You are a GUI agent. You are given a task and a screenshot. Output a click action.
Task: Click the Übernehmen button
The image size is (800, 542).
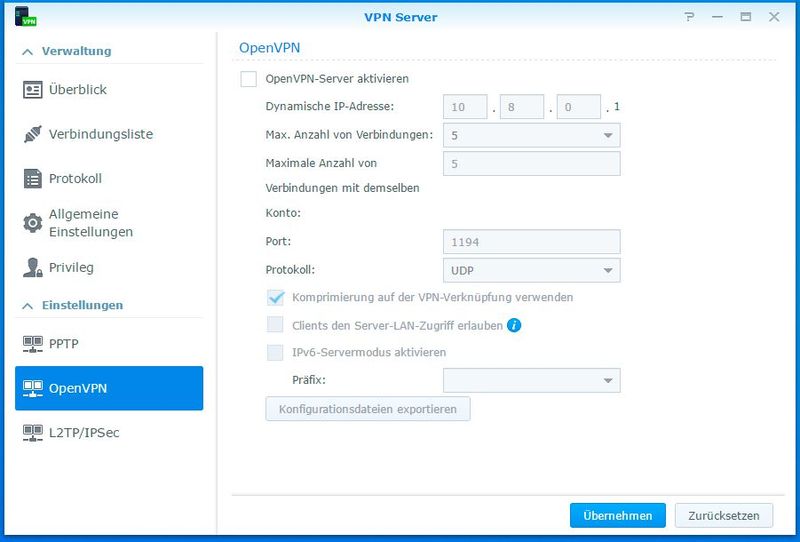pyautogui.click(x=617, y=515)
